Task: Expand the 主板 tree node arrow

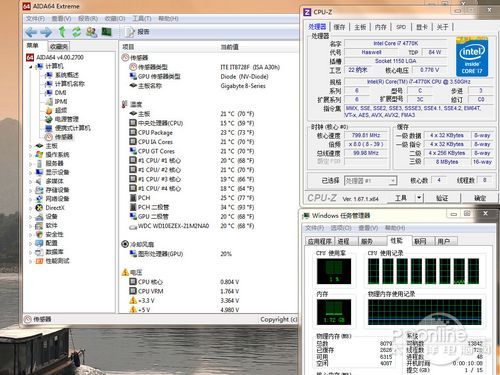Action: click(31, 146)
